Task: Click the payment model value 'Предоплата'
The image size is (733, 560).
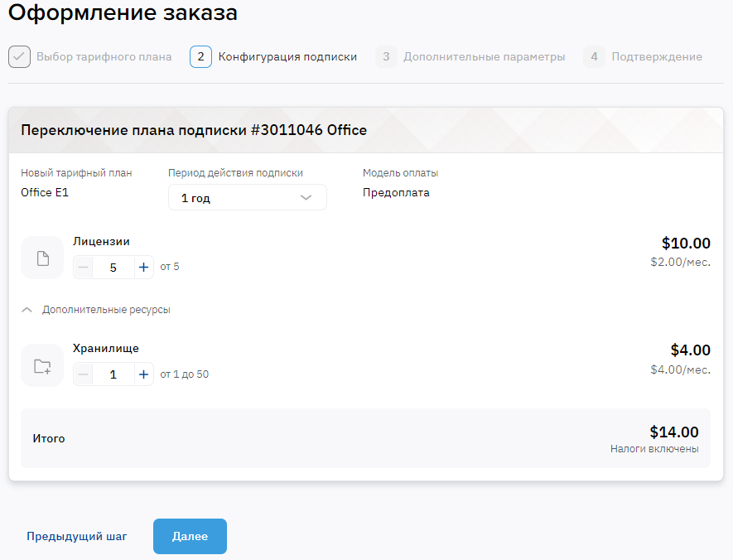Action: [x=396, y=192]
